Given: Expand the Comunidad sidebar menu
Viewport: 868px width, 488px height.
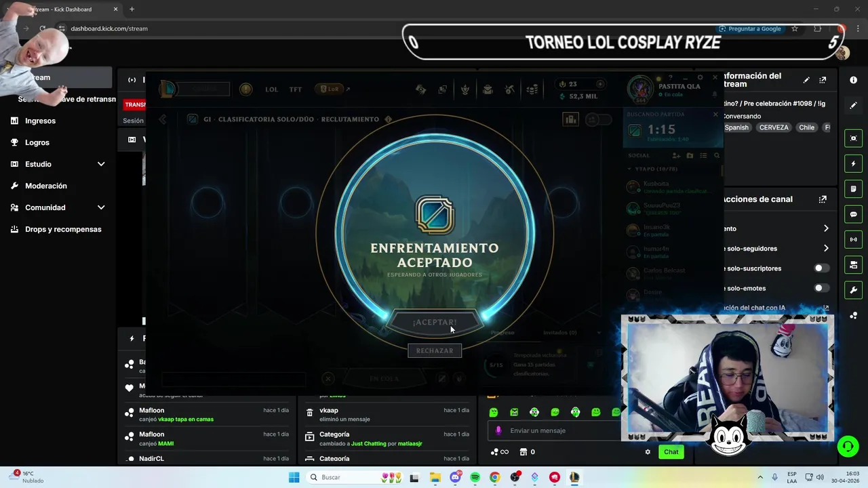Looking at the screenshot, I should click(x=101, y=207).
